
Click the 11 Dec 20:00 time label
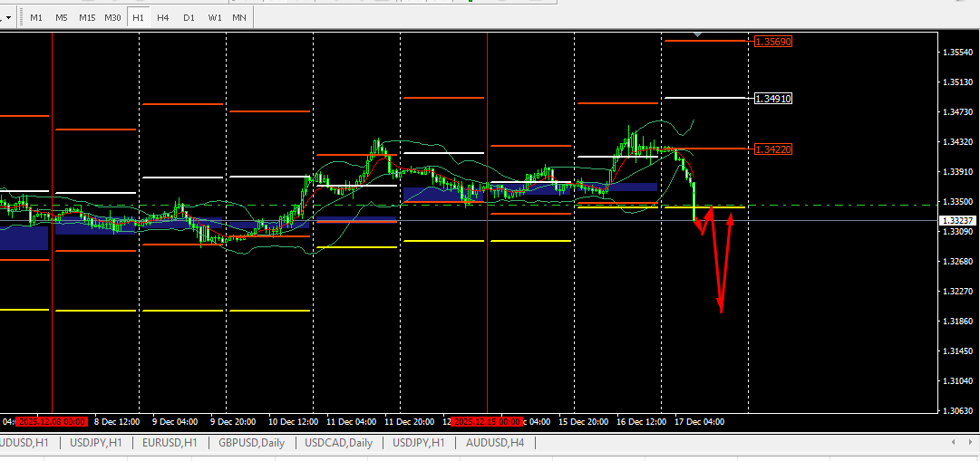coord(410,422)
